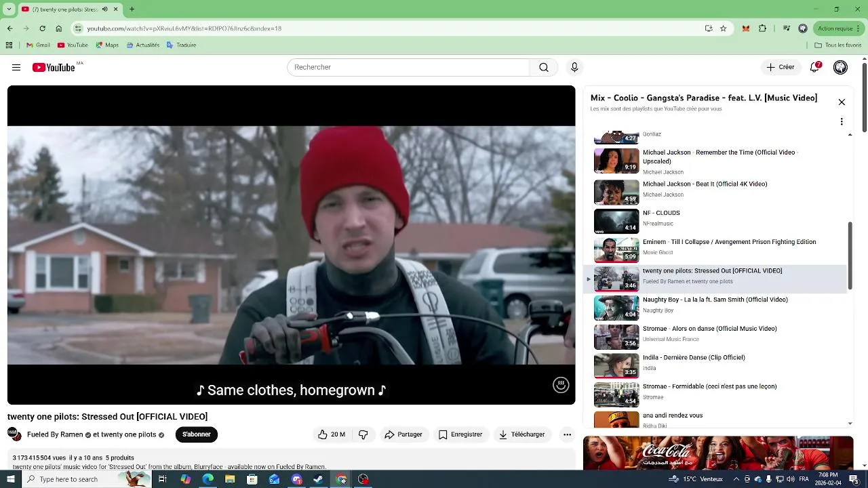The height and width of the screenshot is (488, 868).
Task: Dislike the video with thumbs down
Action: point(363,434)
